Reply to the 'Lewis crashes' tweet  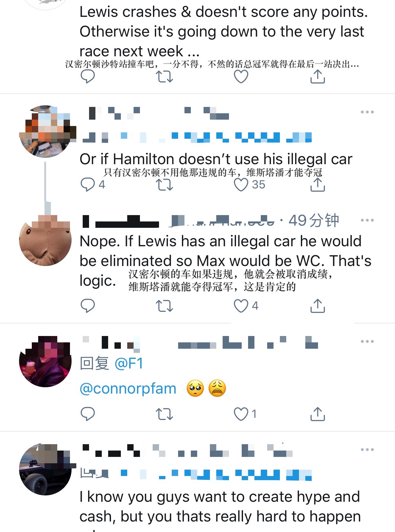click(x=88, y=77)
